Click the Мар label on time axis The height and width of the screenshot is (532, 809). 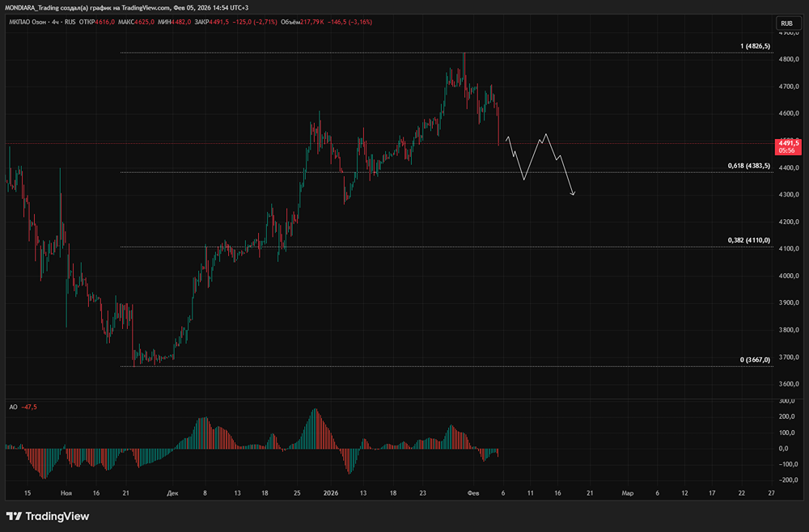pyautogui.click(x=626, y=492)
